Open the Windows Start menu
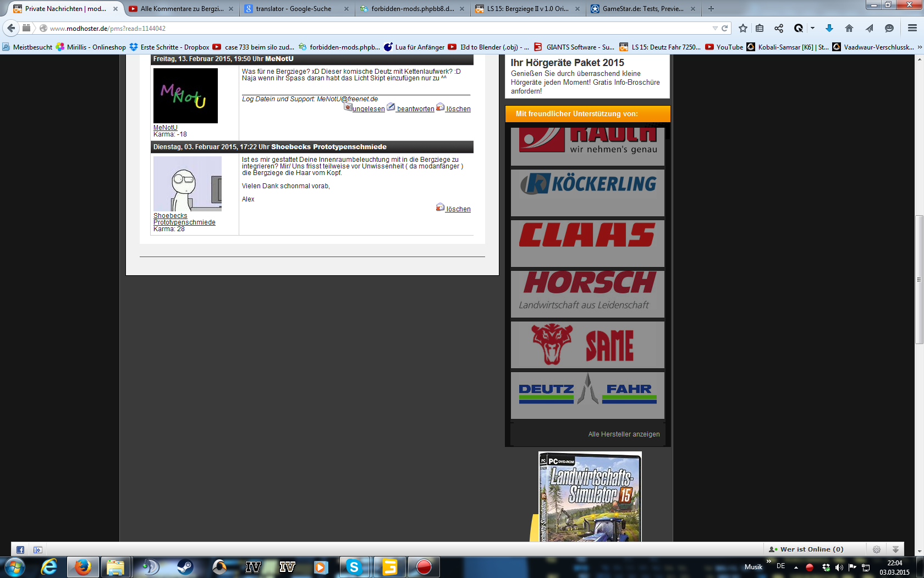 point(15,566)
